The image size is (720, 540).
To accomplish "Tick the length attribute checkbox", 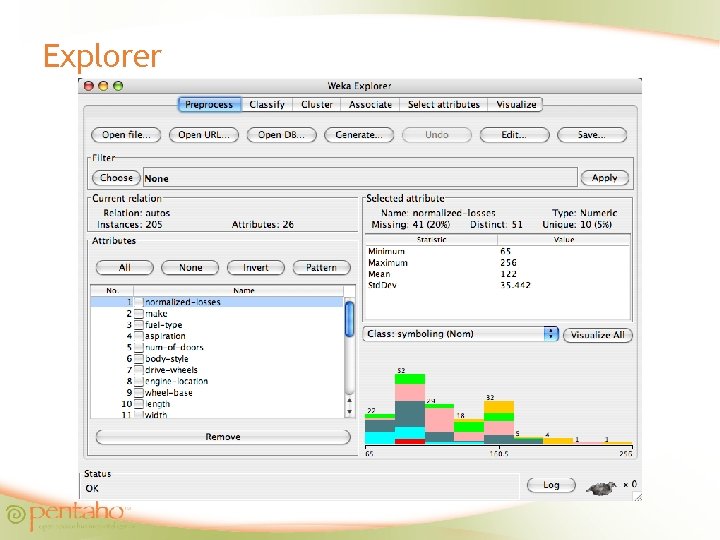I will [x=139, y=404].
